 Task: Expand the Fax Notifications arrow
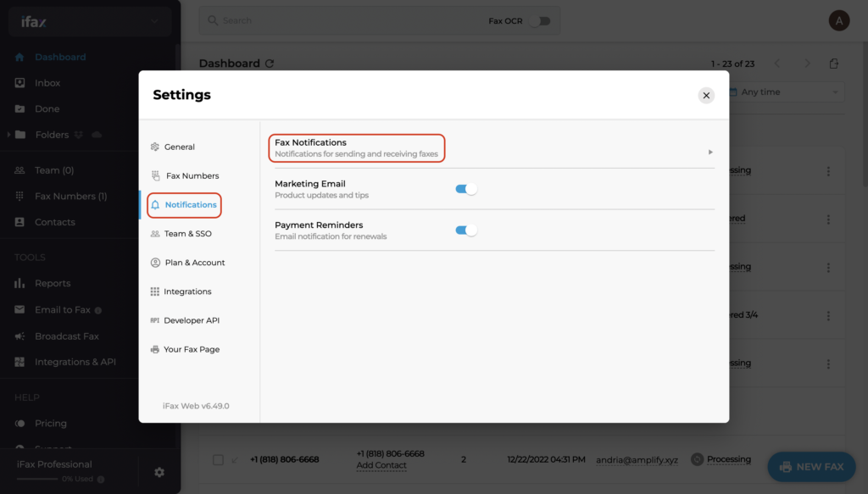point(710,153)
